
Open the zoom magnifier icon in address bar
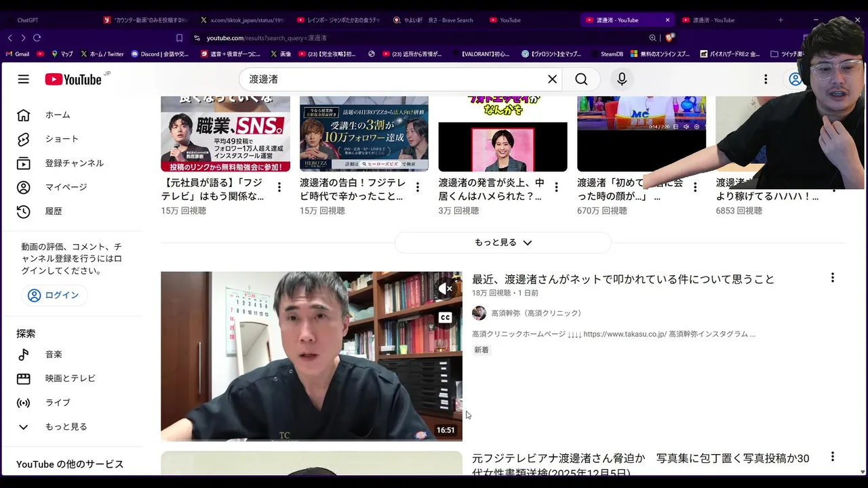point(652,38)
